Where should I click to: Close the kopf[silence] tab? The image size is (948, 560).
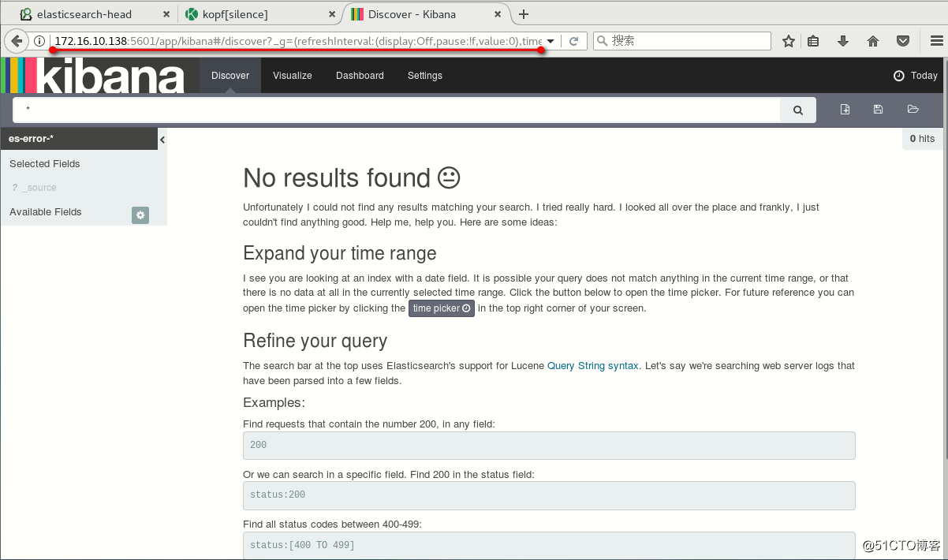point(330,14)
